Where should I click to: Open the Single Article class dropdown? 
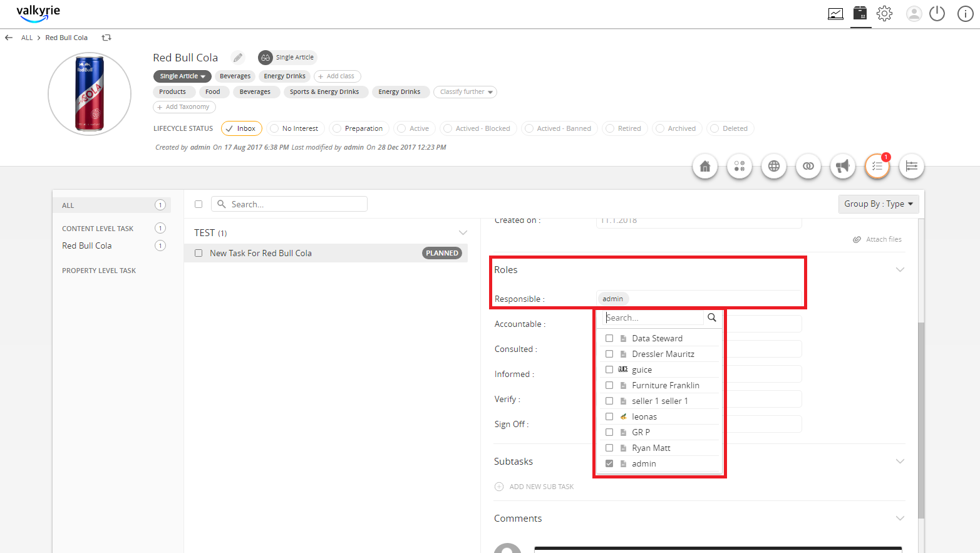tap(182, 76)
